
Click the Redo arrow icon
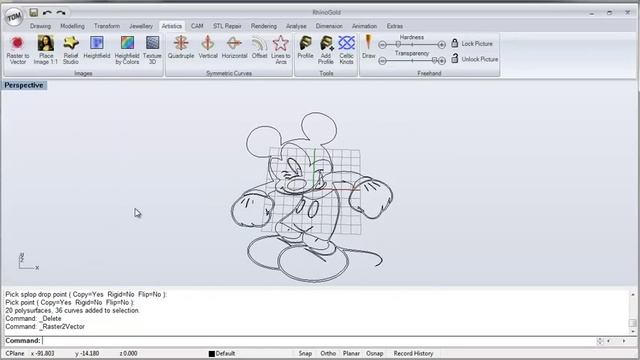tap(60, 13)
